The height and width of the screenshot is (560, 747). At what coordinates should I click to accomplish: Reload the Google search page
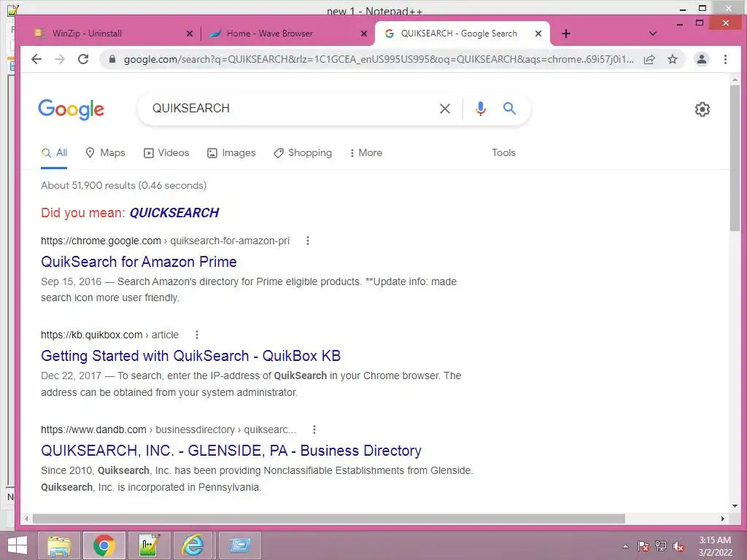[x=83, y=59]
